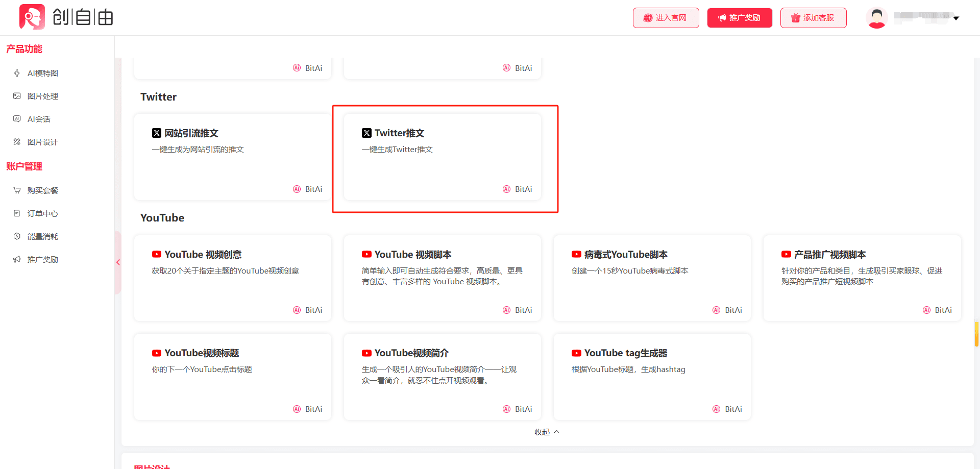The width and height of the screenshot is (980, 469).
Task: Click the AI模特图 sidebar icon
Action: (17, 73)
